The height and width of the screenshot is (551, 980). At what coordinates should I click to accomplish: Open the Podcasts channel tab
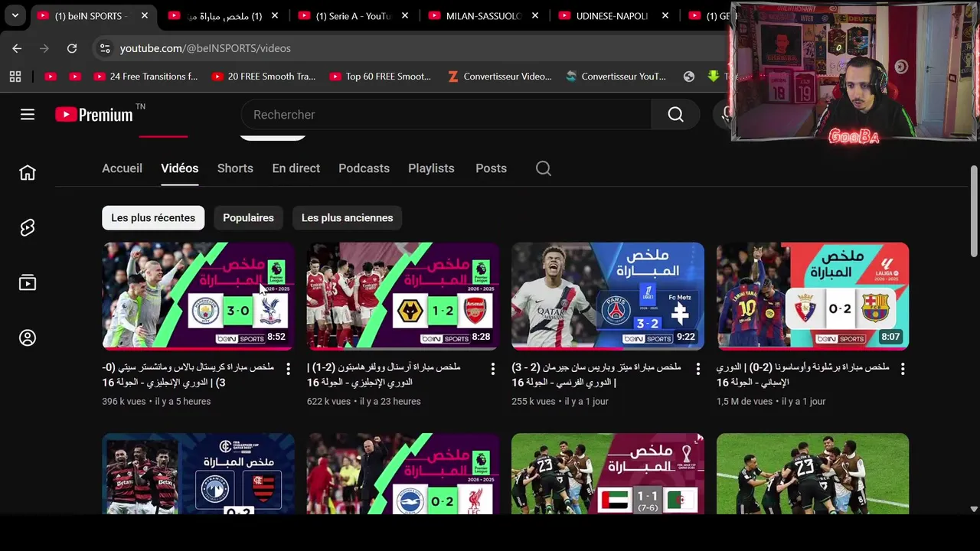364,168
